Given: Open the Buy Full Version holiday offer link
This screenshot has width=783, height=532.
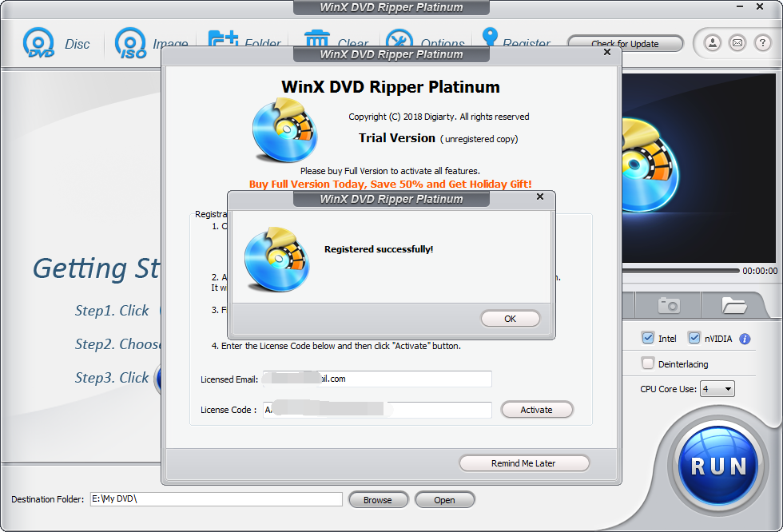Looking at the screenshot, I should click(x=391, y=185).
